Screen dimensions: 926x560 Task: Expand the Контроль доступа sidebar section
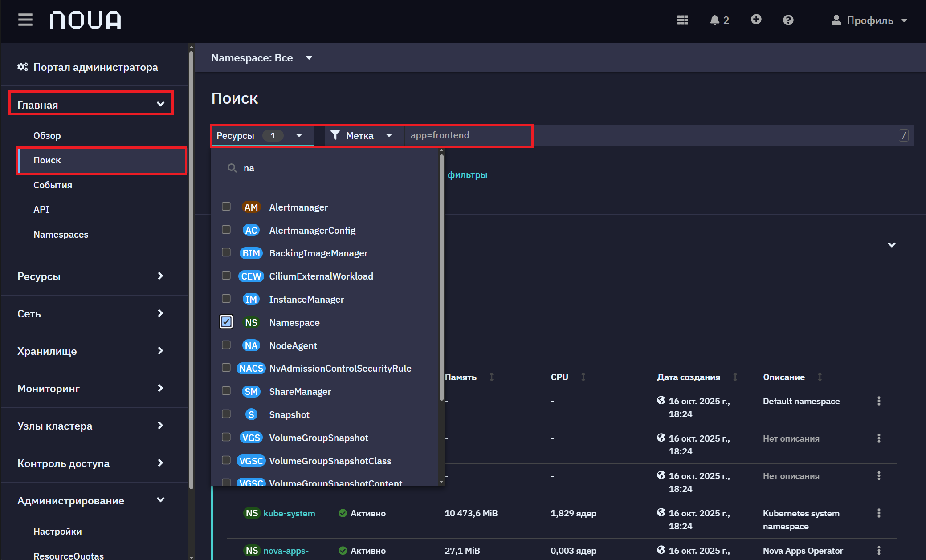91,463
